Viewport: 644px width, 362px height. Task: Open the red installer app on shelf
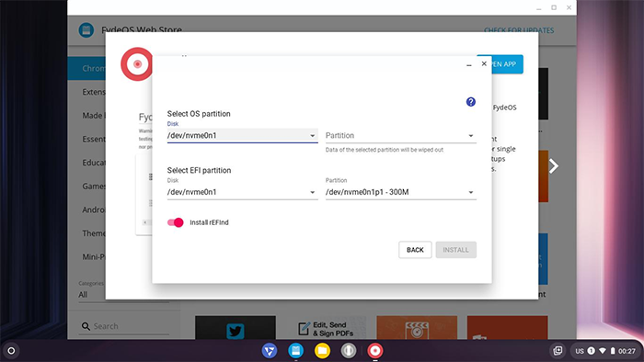pyautogui.click(x=375, y=351)
